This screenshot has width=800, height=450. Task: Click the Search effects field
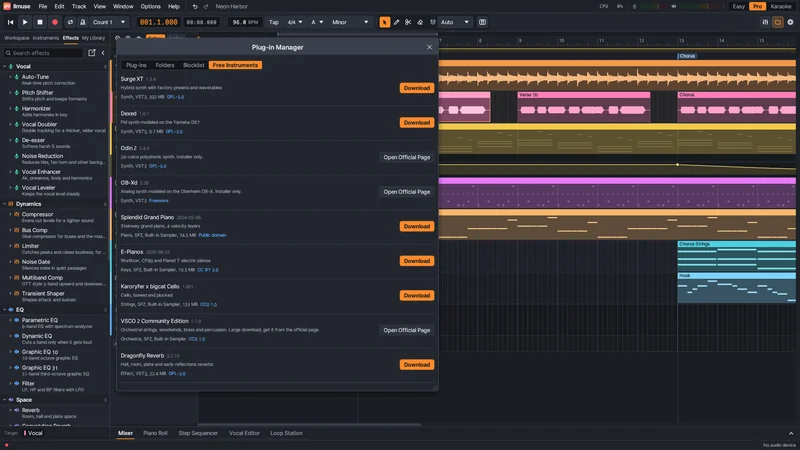[x=43, y=53]
